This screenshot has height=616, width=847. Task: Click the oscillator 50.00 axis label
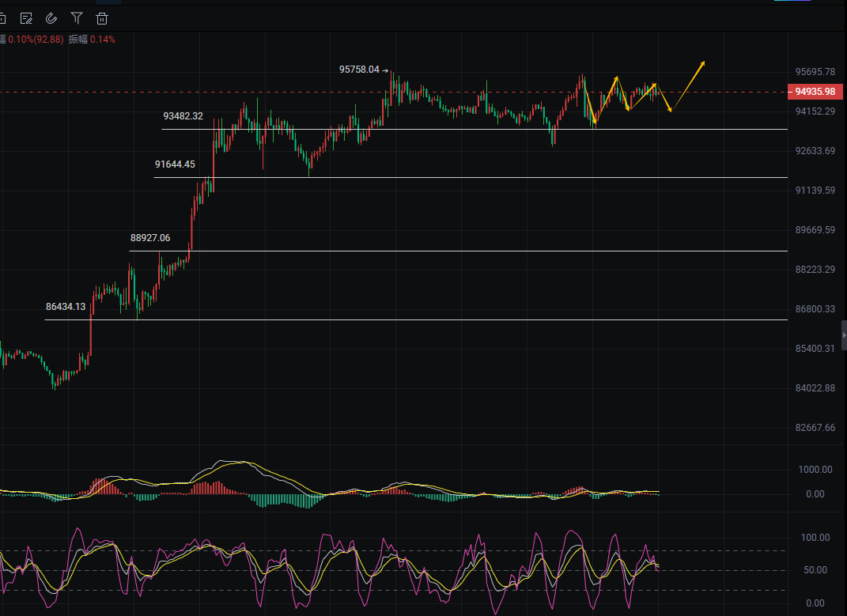(815, 570)
